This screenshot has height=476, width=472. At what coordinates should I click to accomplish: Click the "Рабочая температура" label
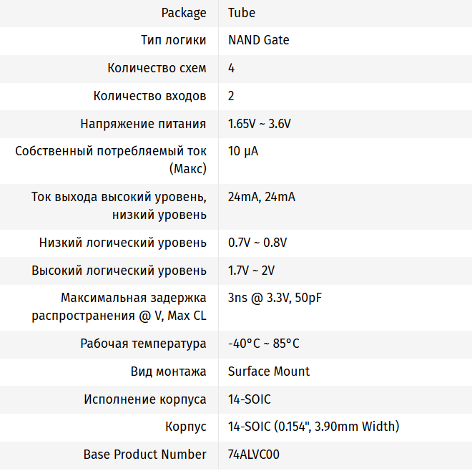[x=143, y=344]
